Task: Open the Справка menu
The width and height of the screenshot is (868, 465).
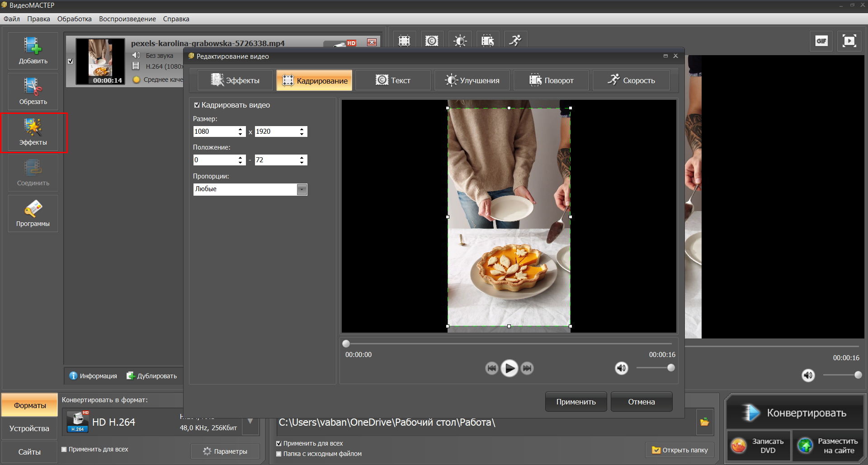Action: [x=176, y=19]
